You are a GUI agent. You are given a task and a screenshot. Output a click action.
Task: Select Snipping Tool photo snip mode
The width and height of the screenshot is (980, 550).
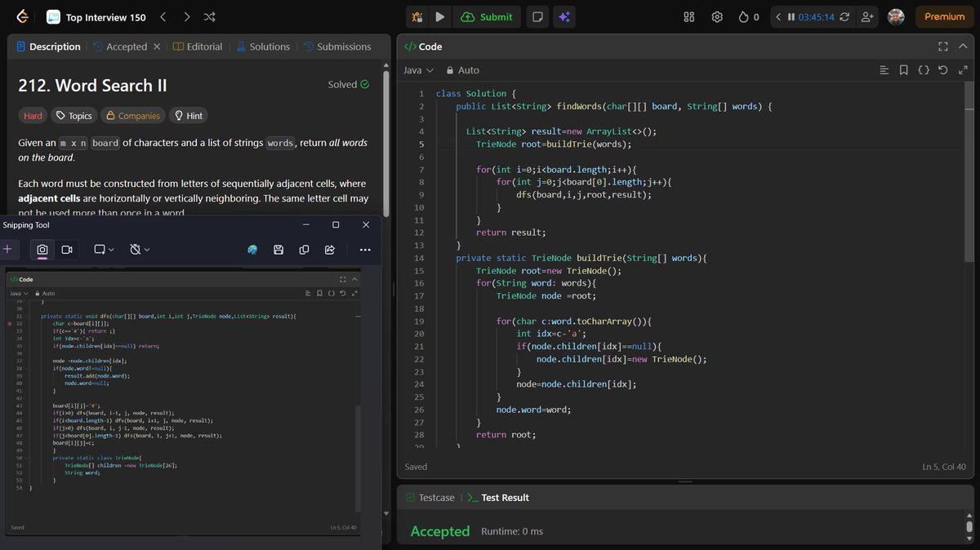pyautogui.click(x=42, y=249)
